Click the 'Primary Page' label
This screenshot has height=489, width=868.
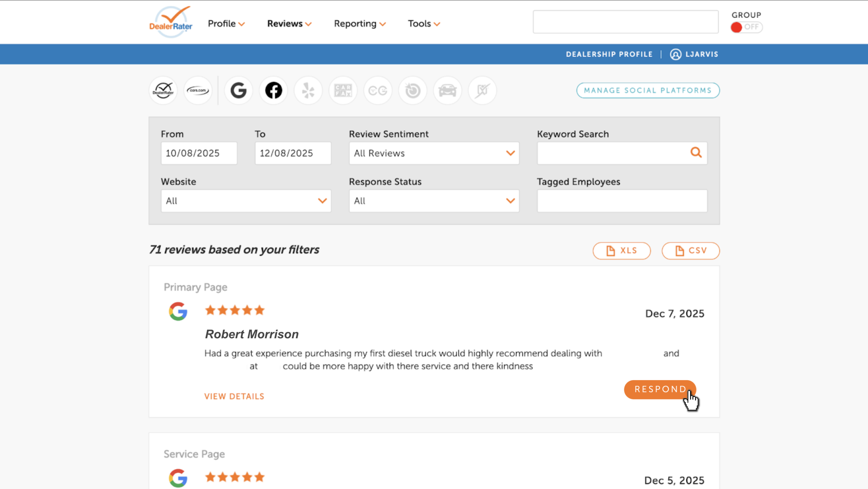[x=196, y=287]
